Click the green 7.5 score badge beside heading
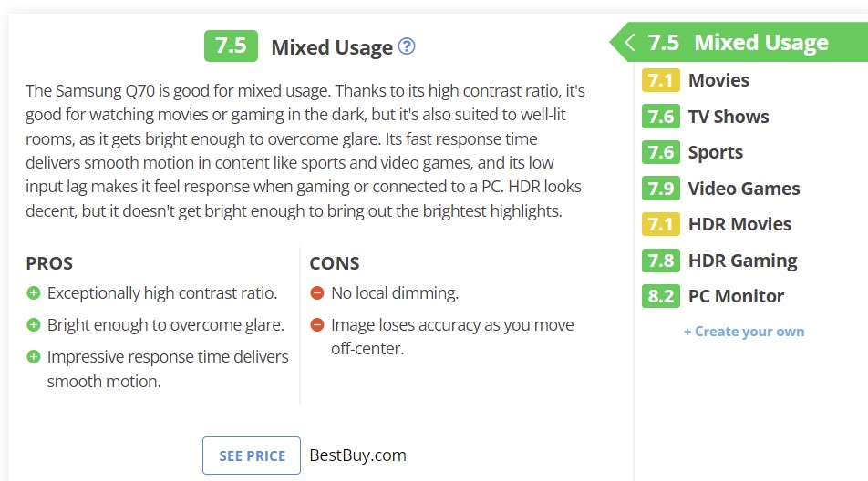This screenshot has height=481, width=868. click(x=231, y=46)
